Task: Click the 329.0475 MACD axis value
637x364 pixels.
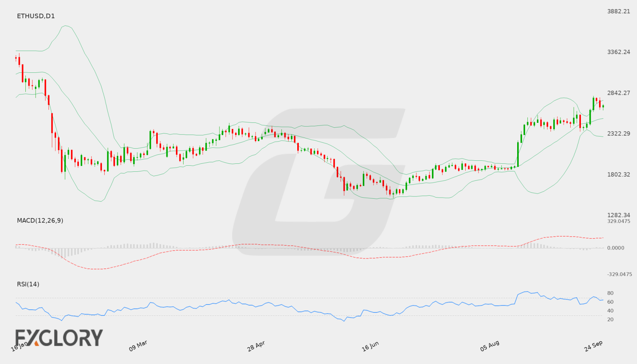Action: [619, 221]
